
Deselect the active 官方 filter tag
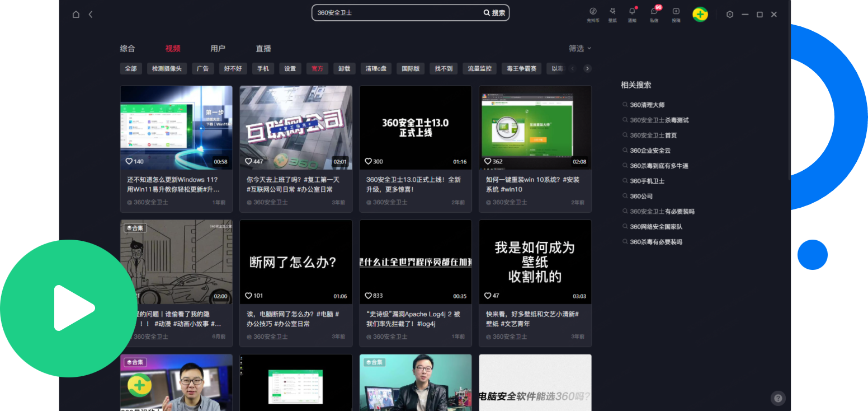[x=317, y=68]
